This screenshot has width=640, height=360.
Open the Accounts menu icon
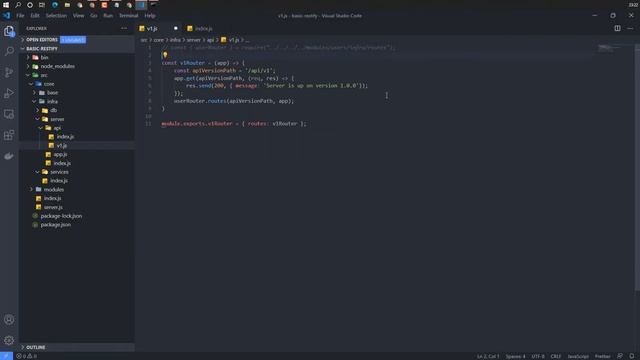pyautogui.click(x=9, y=319)
